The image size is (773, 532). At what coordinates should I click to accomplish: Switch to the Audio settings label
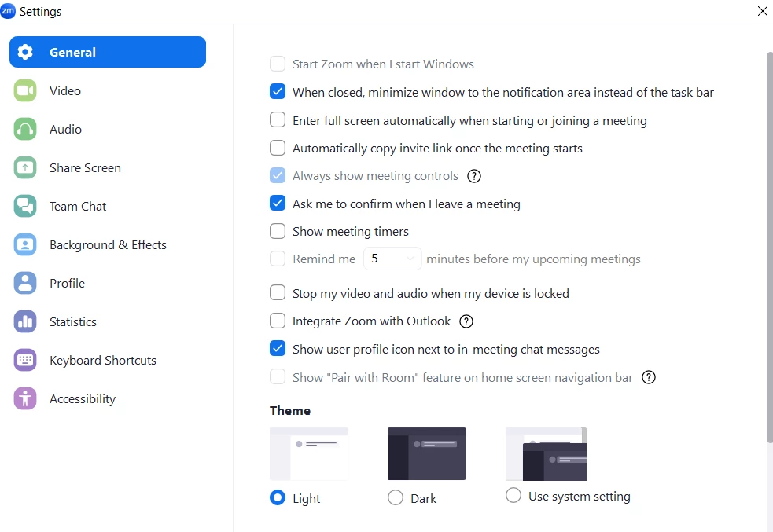[65, 129]
